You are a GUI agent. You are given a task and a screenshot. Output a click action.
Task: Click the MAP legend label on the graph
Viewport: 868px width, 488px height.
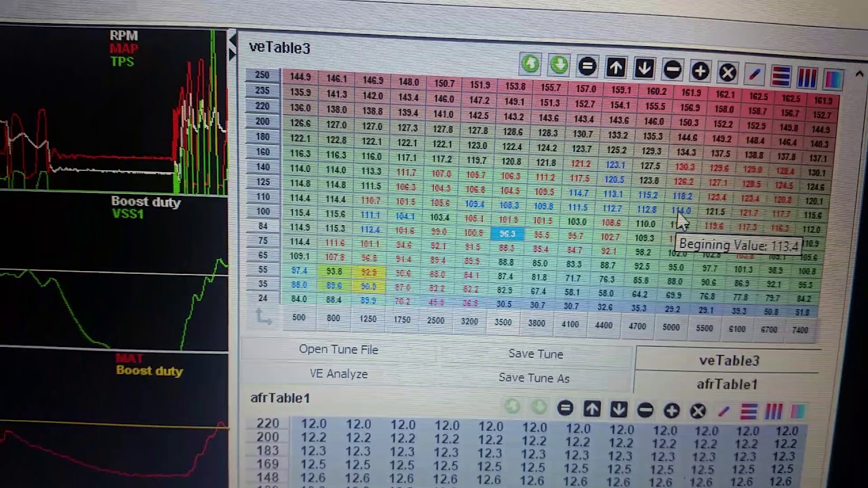(123, 48)
